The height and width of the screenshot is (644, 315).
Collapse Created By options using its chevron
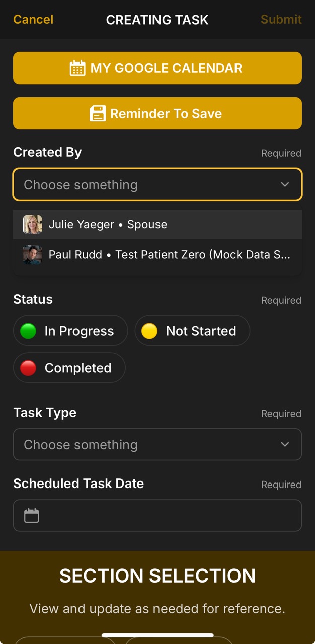coord(285,184)
